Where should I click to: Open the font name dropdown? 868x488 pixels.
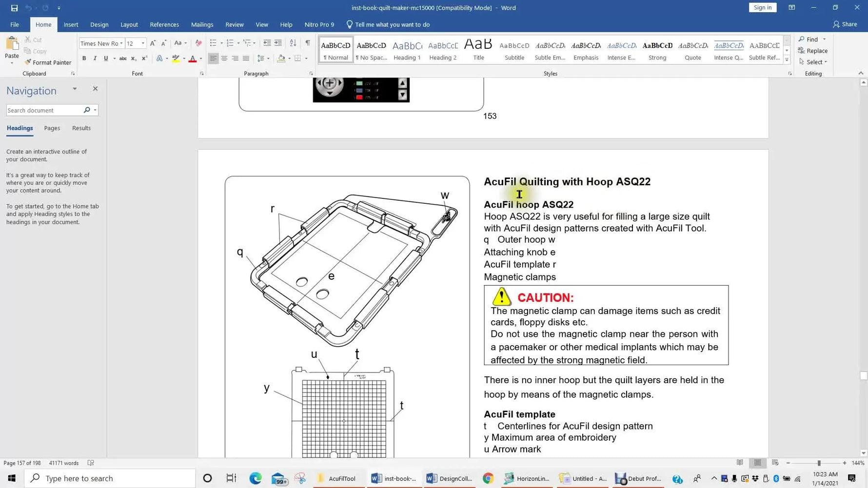tap(121, 43)
